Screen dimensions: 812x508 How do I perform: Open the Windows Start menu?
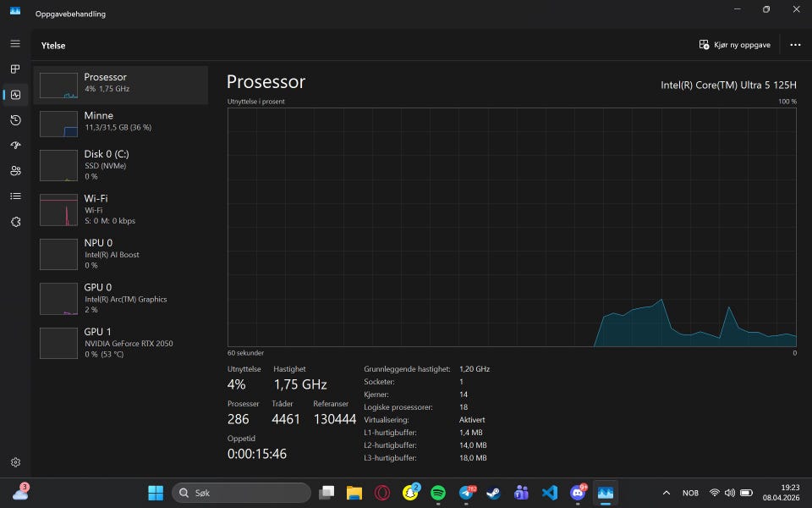(x=156, y=493)
